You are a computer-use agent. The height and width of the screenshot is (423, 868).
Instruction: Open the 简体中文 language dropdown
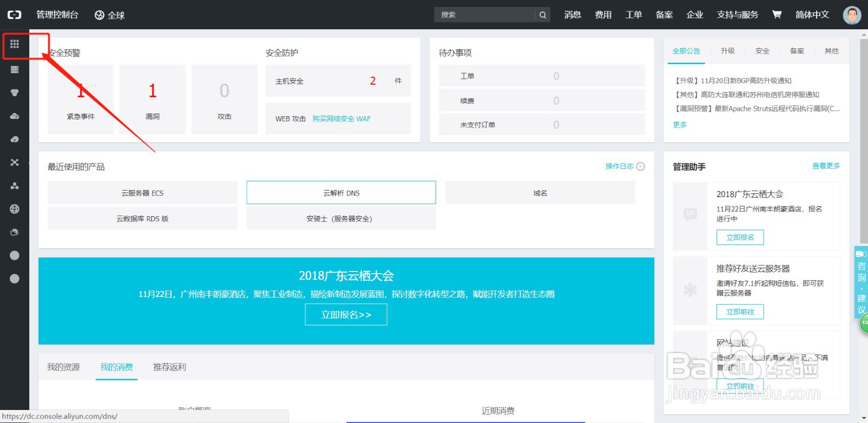tap(812, 15)
